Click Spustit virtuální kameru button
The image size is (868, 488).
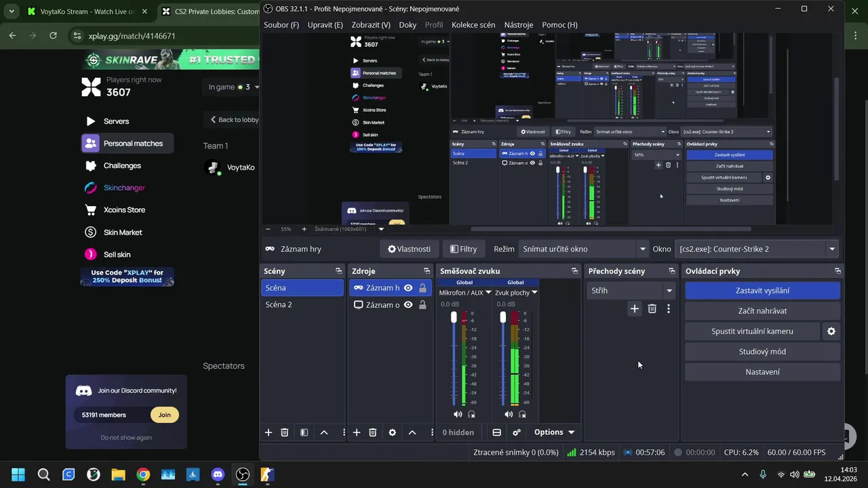pos(752,331)
